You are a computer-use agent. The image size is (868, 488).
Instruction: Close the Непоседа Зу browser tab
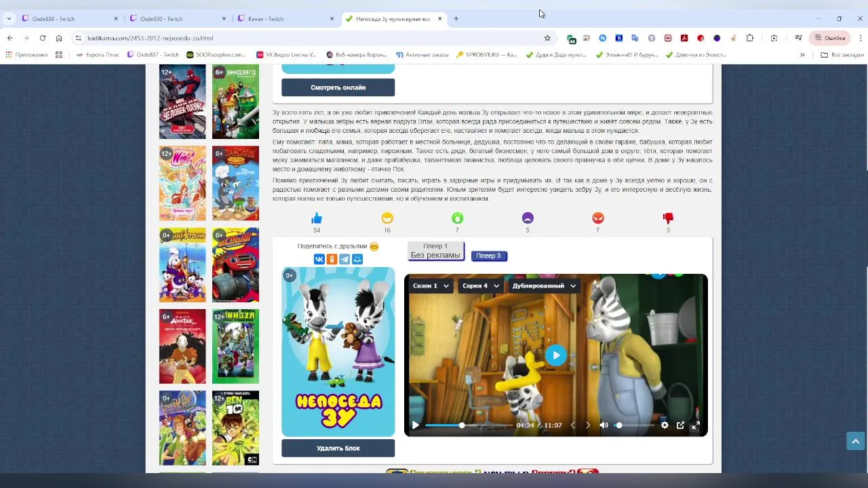click(x=439, y=18)
